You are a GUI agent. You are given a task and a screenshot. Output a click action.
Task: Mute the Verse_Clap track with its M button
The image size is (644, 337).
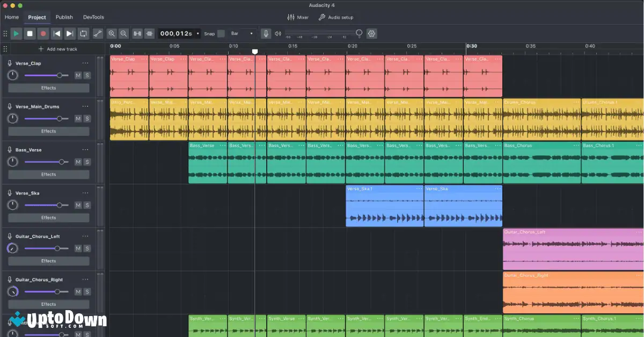[x=78, y=75]
